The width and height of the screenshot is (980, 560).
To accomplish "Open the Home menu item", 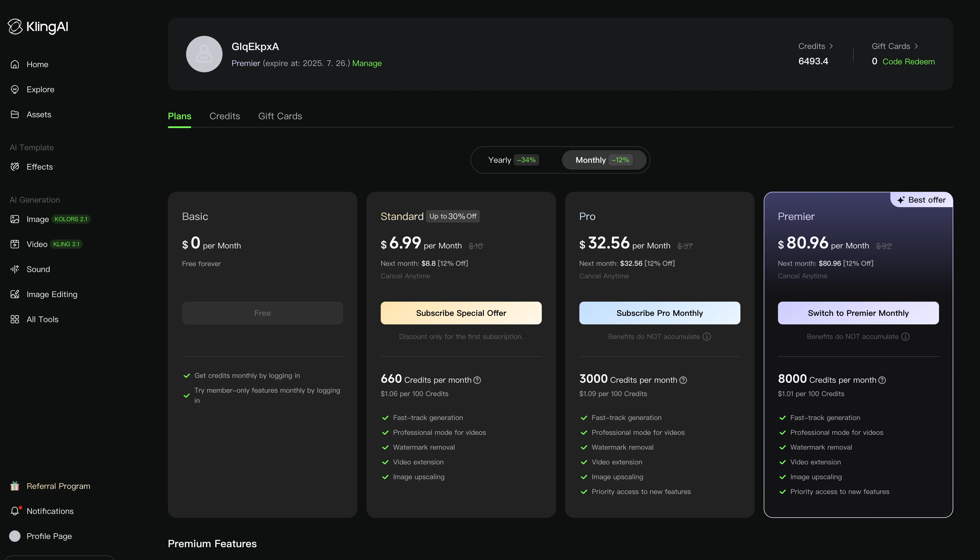I will tap(37, 64).
